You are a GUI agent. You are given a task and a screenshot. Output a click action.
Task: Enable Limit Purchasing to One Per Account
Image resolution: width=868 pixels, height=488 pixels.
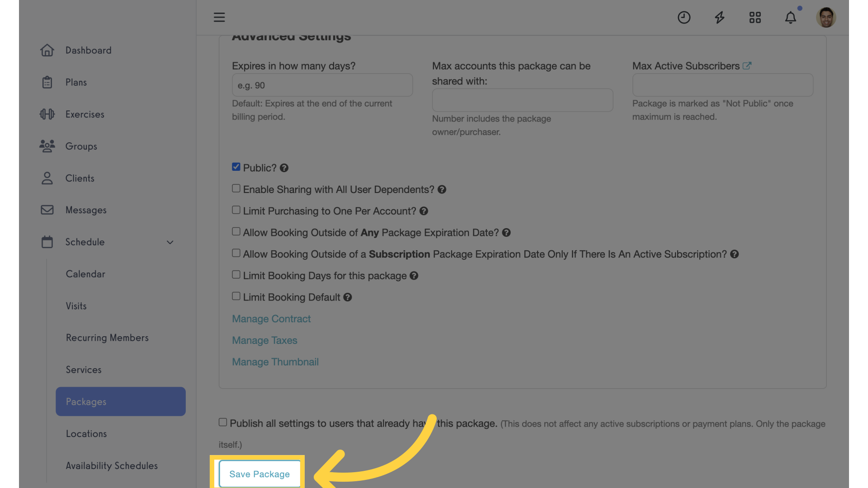point(236,210)
